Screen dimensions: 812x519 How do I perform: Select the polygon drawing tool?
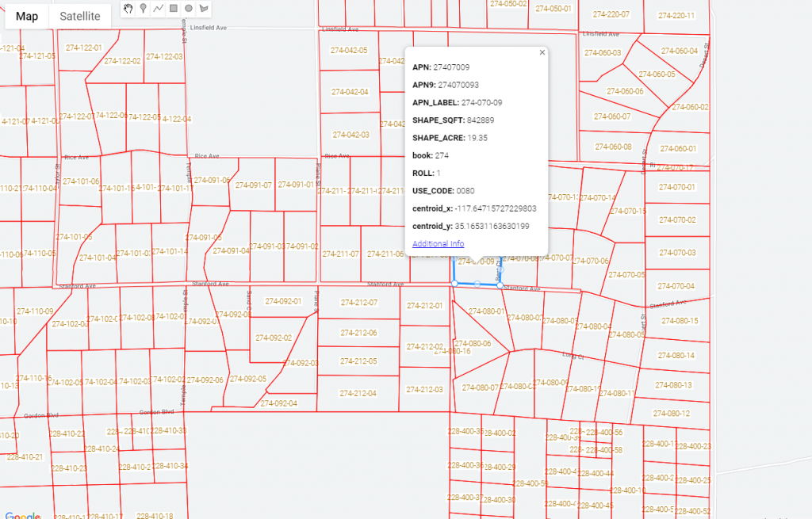pyautogui.click(x=205, y=9)
